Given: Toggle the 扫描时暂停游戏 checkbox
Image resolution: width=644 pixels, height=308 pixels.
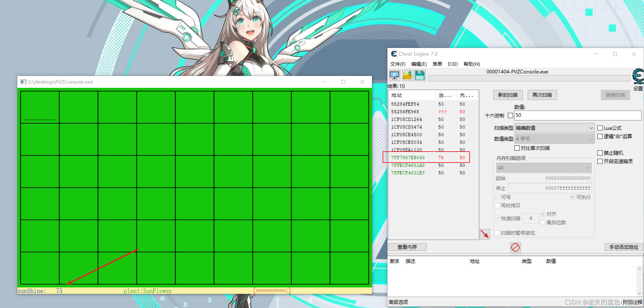Looking at the screenshot, I should (497, 233).
